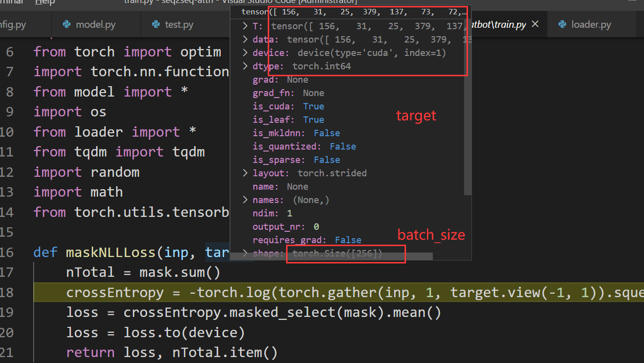Switch to the test.py tab
644x363 pixels.
coord(179,24)
